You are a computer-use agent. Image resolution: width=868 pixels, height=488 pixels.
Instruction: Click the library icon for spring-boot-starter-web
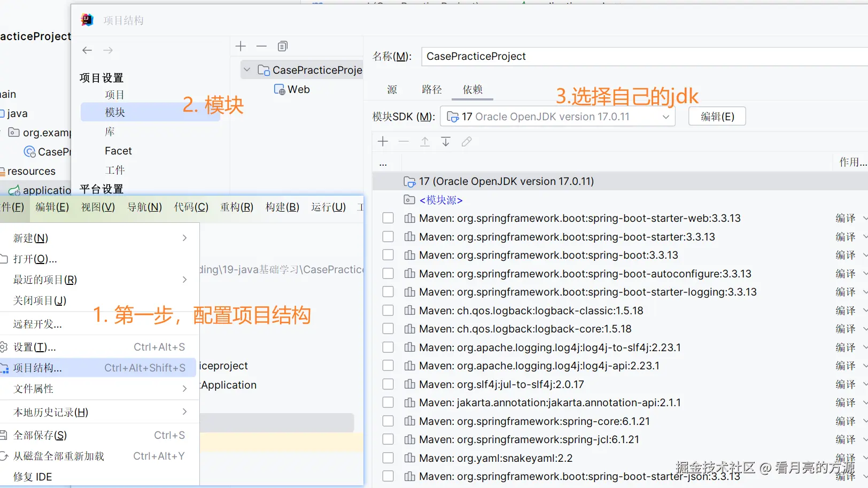[x=410, y=218]
